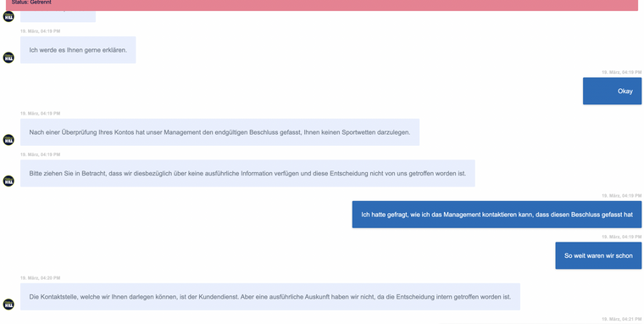Select the blue "Okay" message bubble
The height and width of the screenshot is (324, 644).
[x=612, y=91]
